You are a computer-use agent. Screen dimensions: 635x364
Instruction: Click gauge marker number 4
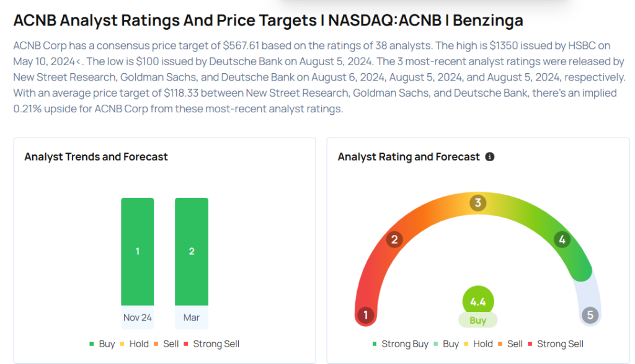[x=562, y=239]
